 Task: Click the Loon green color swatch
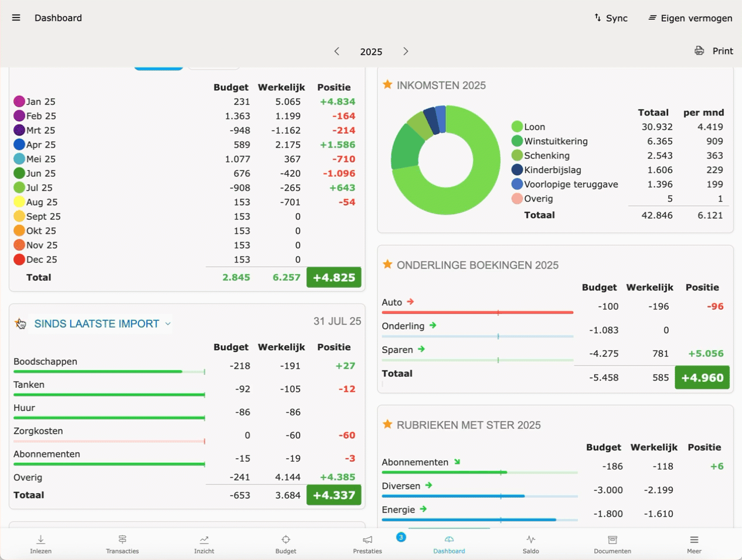tap(517, 127)
